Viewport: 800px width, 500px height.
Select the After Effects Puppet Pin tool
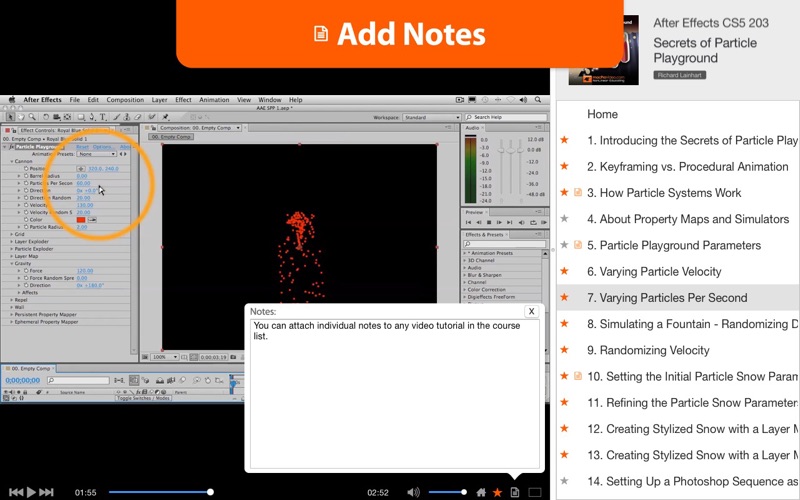[x=165, y=117]
